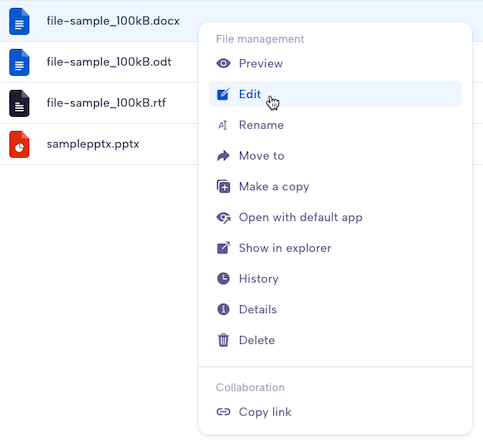Screen dimensions: 483x447
Task: Select the file-sample_100kB.odt file name
Action: pyautogui.click(x=109, y=62)
